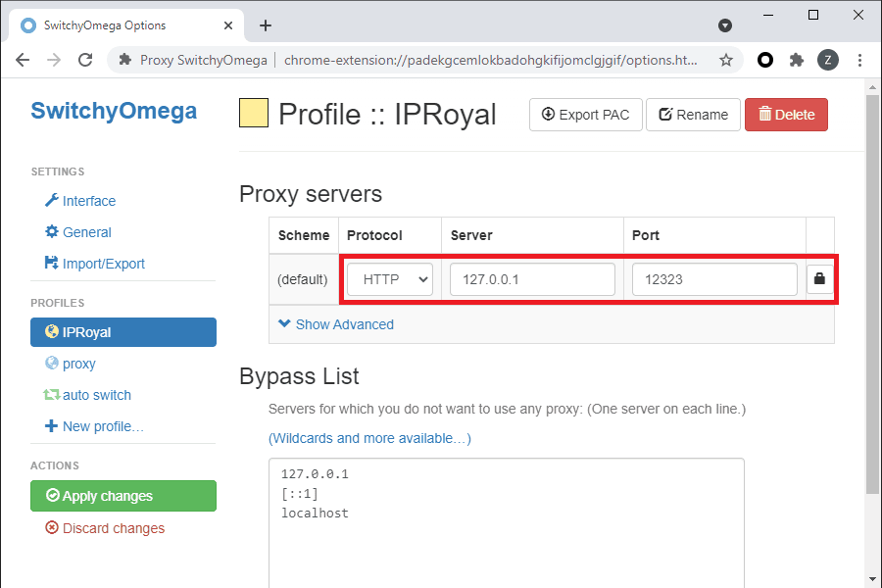This screenshot has width=882, height=588.
Task: Click the address bar URL
Action: 491,60
